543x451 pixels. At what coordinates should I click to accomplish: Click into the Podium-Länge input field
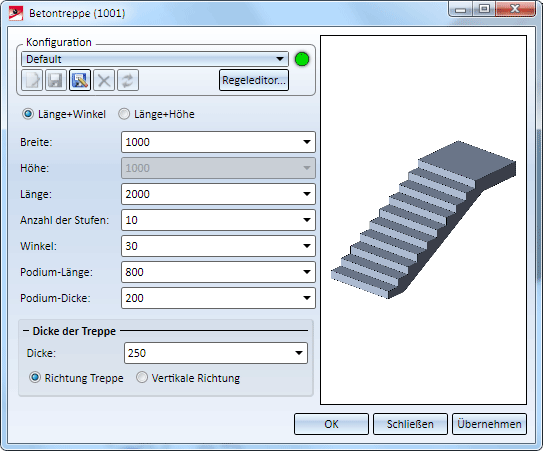218,272
